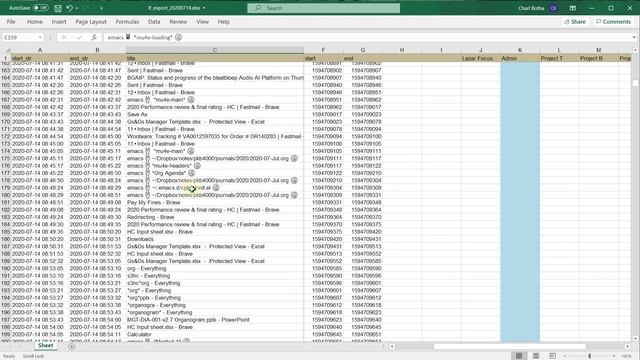640x360 pixels.
Task: Open the Undo history dropdown arrow
Action: pyautogui.click(x=76, y=8)
